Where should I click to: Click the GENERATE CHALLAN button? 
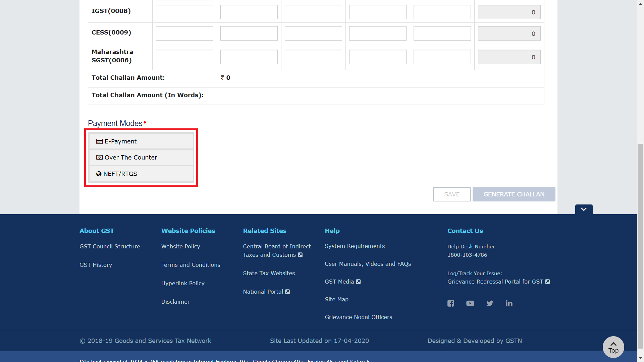(514, 194)
